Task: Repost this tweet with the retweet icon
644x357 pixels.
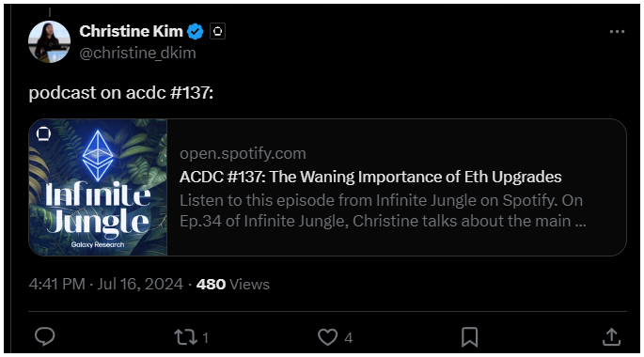Action: point(185,337)
